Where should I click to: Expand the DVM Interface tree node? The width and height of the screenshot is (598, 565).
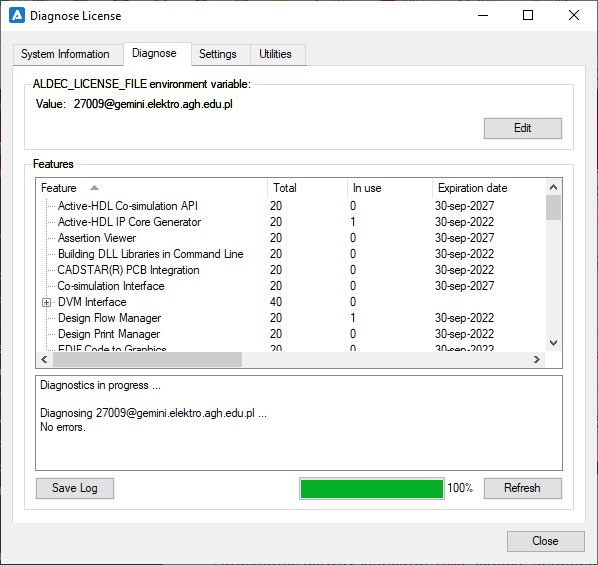pyautogui.click(x=46, y=303)
